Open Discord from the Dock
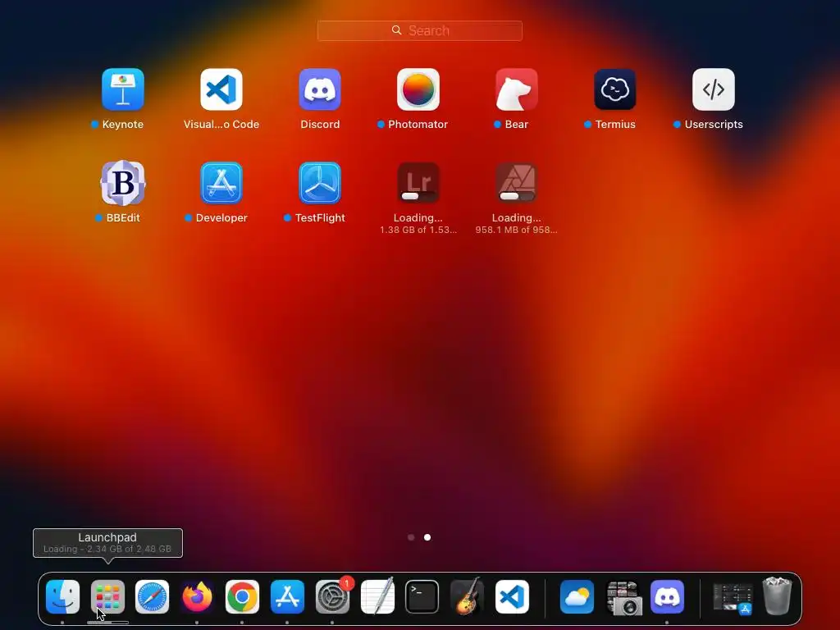Screen dimensions: 840x630 pyautogui.click(x=667, y=597)
